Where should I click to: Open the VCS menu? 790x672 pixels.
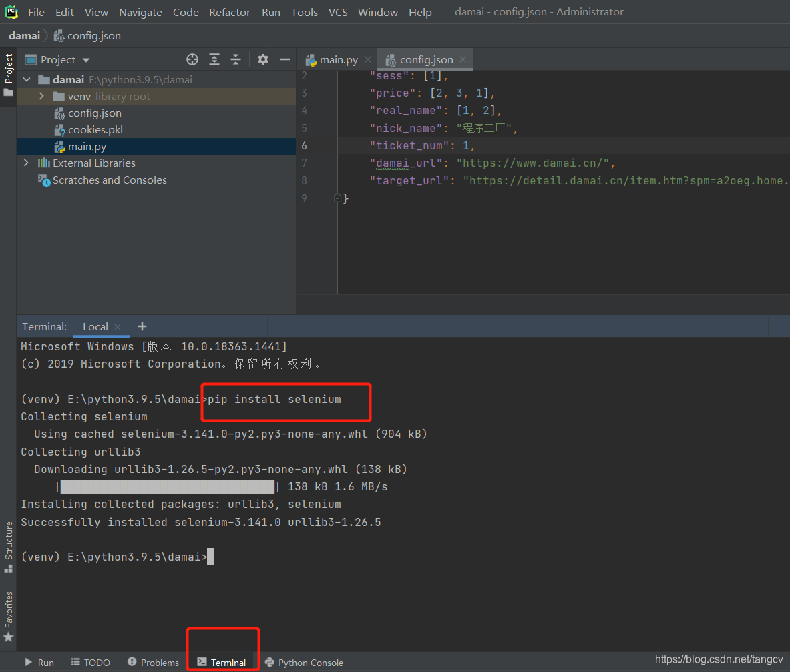(338, 12)
